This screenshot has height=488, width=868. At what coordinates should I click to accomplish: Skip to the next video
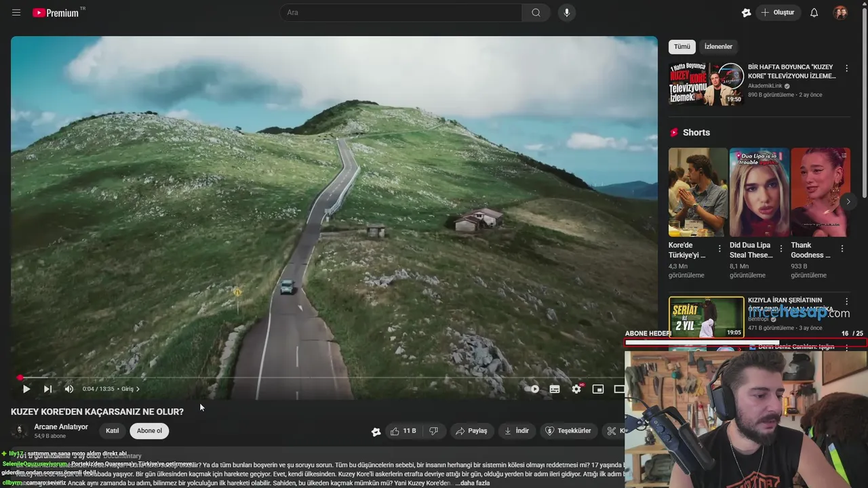[x=47, y=389]
